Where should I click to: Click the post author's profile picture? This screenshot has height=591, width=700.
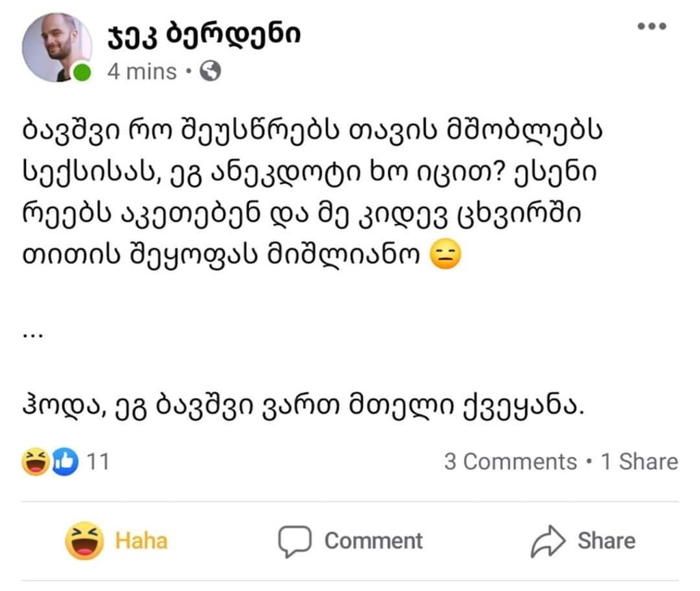point(56,47)
